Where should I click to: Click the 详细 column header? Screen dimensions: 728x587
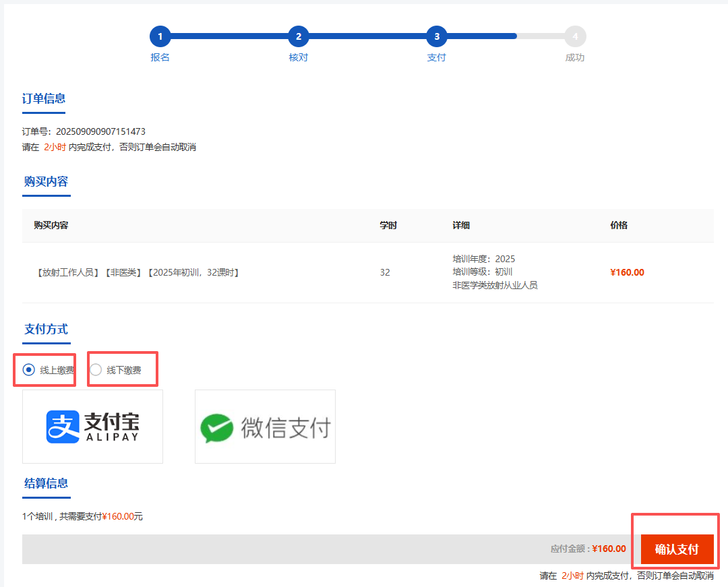point(461,225)
